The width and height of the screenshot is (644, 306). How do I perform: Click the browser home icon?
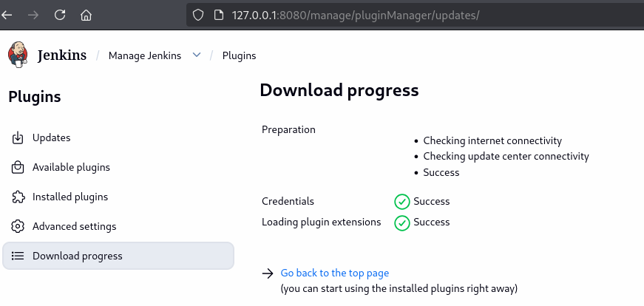click(x=86, y=15)
